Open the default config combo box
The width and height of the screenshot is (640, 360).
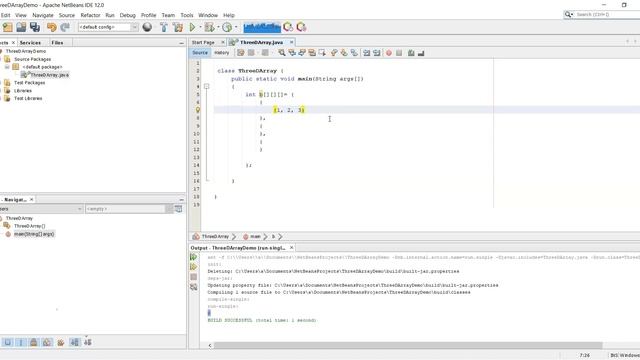(108, 27)
